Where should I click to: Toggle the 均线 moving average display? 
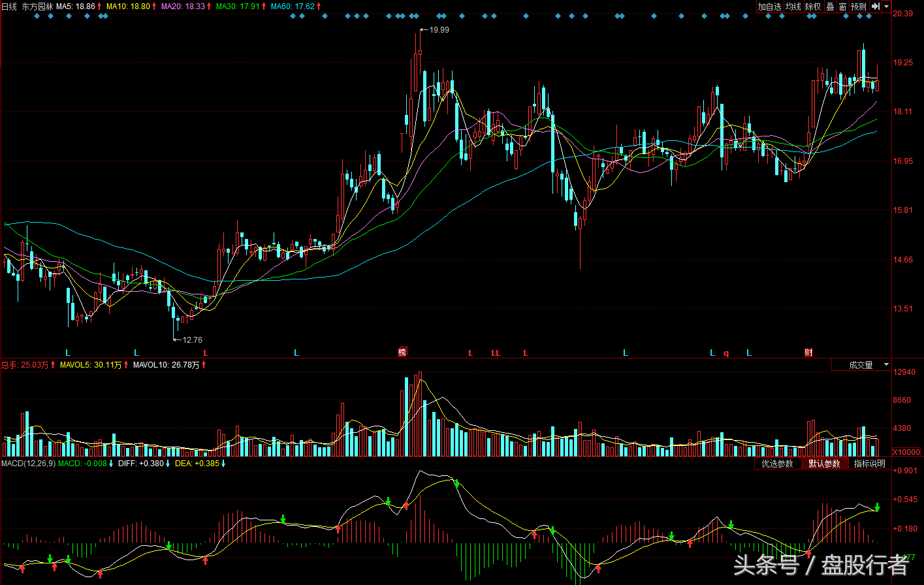click(793, 7)
